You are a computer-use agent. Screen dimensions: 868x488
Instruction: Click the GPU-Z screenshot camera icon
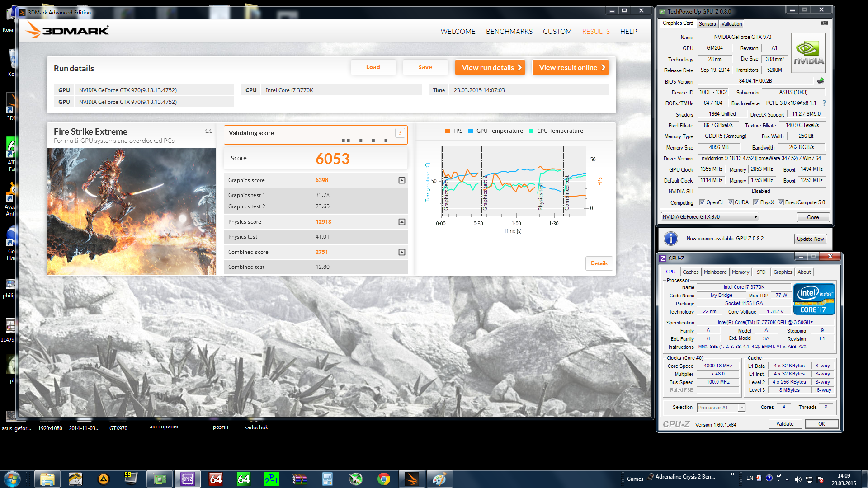(x=824, y=23)
